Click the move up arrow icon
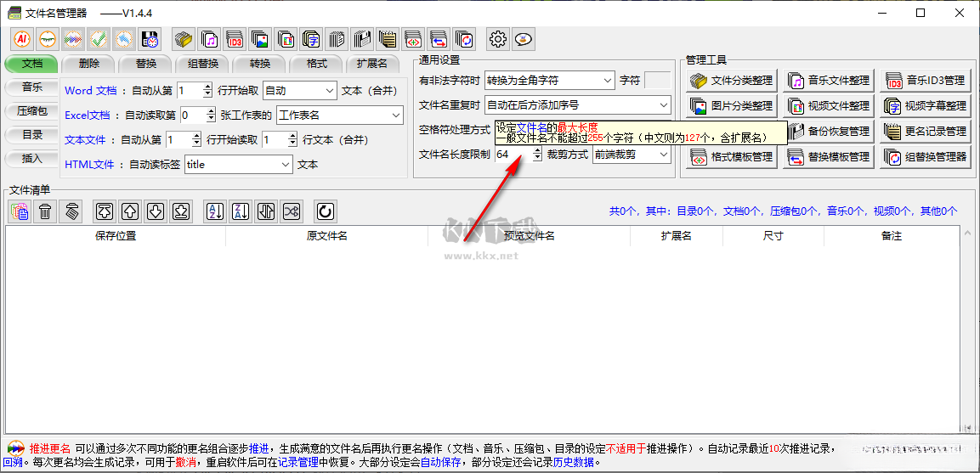Viewport: 980px width, 473px height. tap(130, 211)
